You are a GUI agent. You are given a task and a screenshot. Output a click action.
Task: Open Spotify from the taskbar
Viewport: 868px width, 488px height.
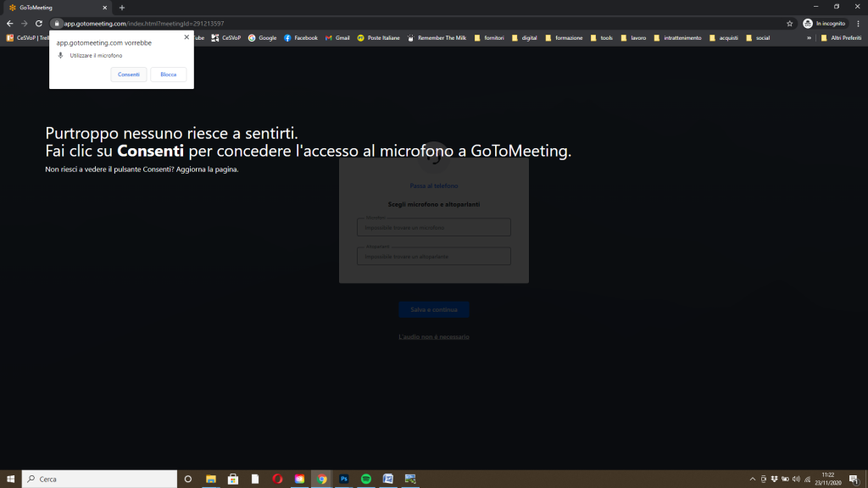(x=366, y=479)
